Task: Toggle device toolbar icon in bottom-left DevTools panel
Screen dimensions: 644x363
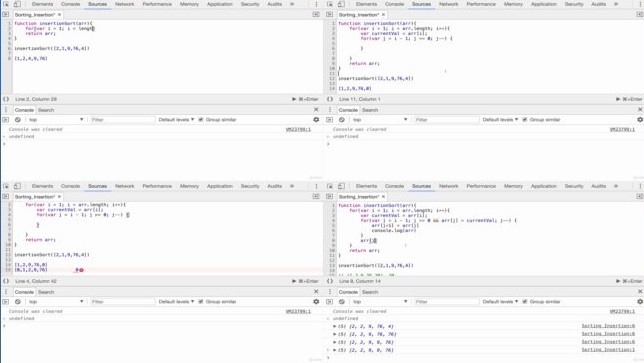Action: pos(17,186)
